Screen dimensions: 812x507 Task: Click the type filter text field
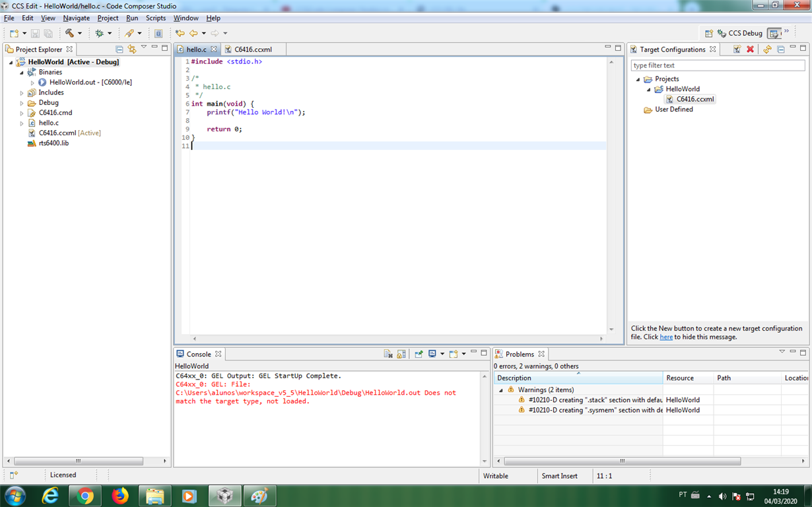point(718,65)
